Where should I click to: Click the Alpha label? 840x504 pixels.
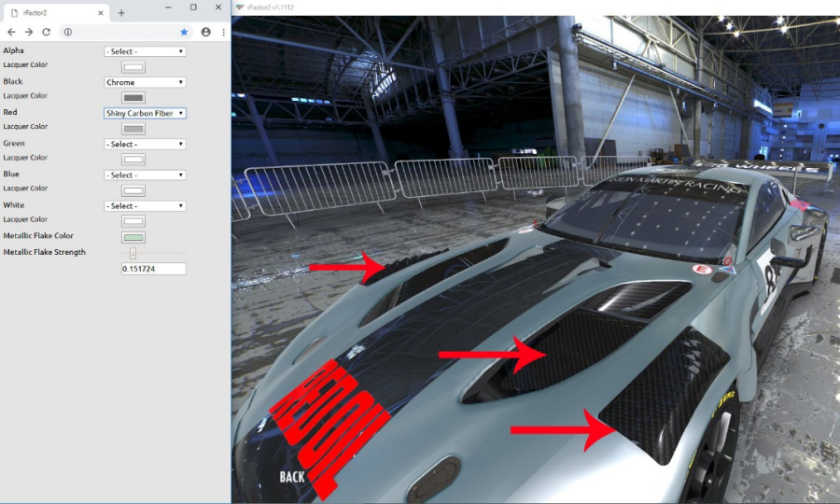pos(13,50)
